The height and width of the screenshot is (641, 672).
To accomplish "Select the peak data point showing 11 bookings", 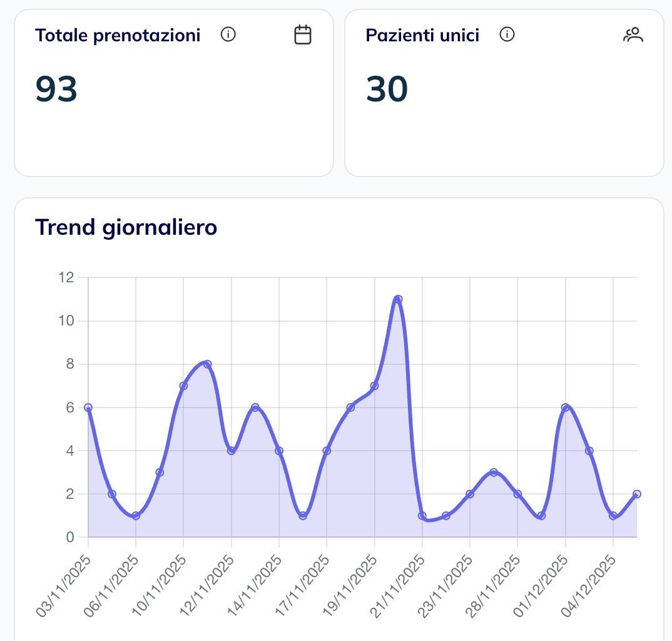I will pos(398,299).
